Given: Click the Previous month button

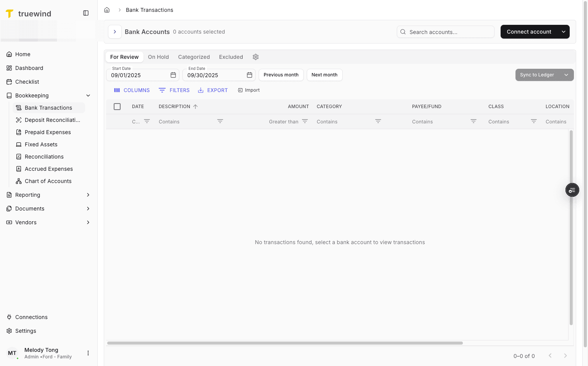Looking at the screenshot, I should [281, 75].
